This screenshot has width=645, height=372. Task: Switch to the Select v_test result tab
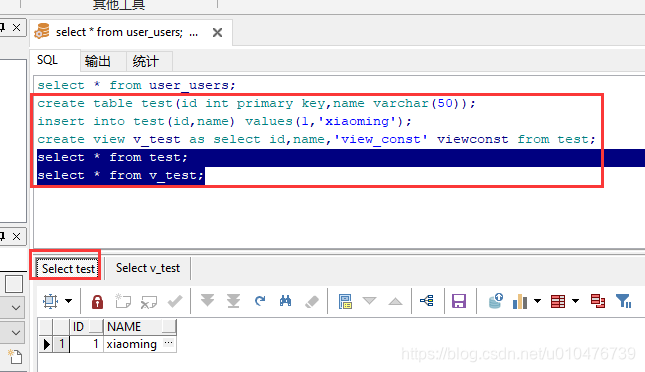148,268
